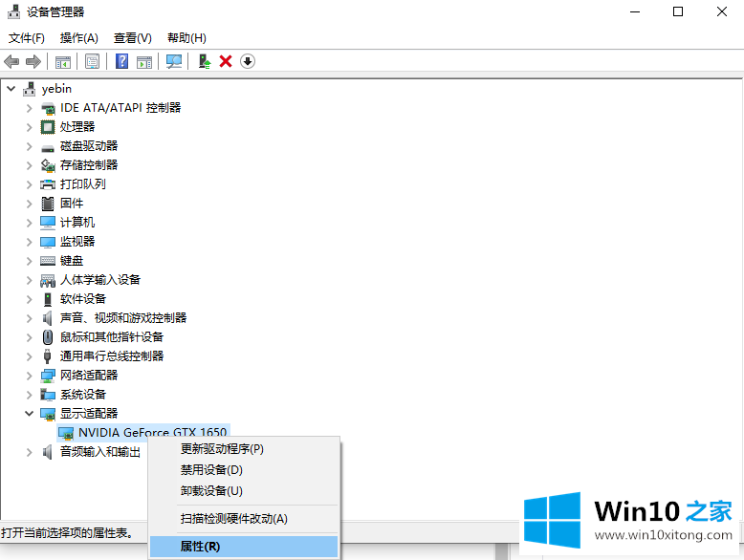Click the firmware (固件) icon
The height and width of the screenshot is (560, 744).
coord(48,204)
